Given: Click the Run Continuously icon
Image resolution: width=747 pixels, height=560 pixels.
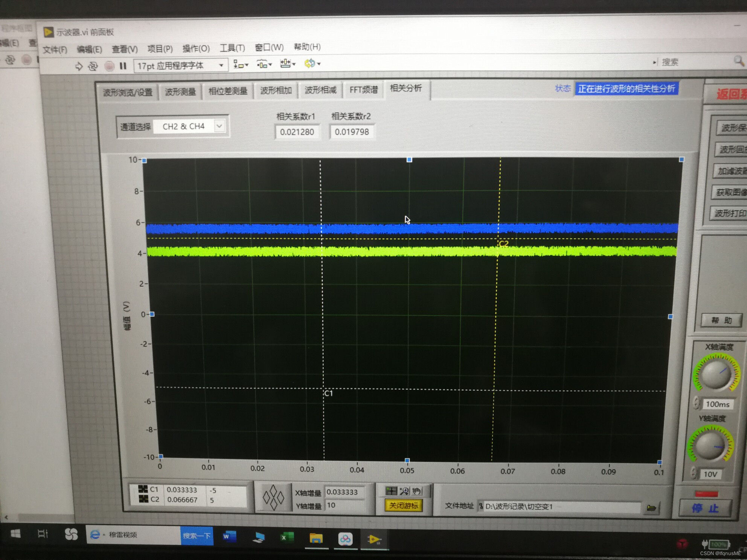Looking at the screenshot, I should coord(93,66).
